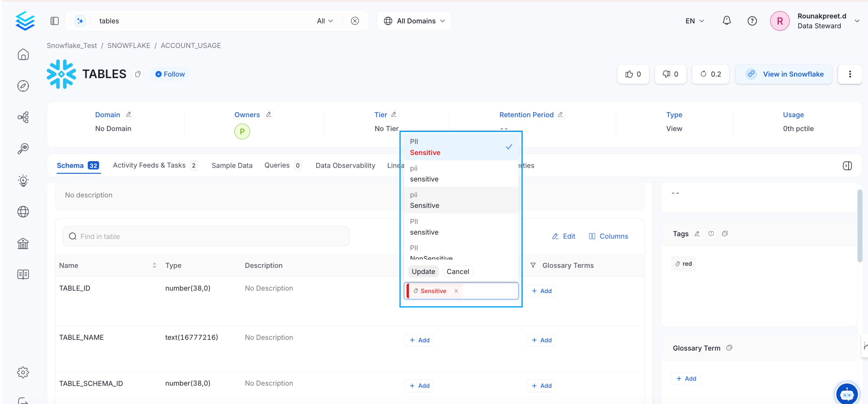
Task: Click the Find in table search field
Action: click(x=206, y=236)
